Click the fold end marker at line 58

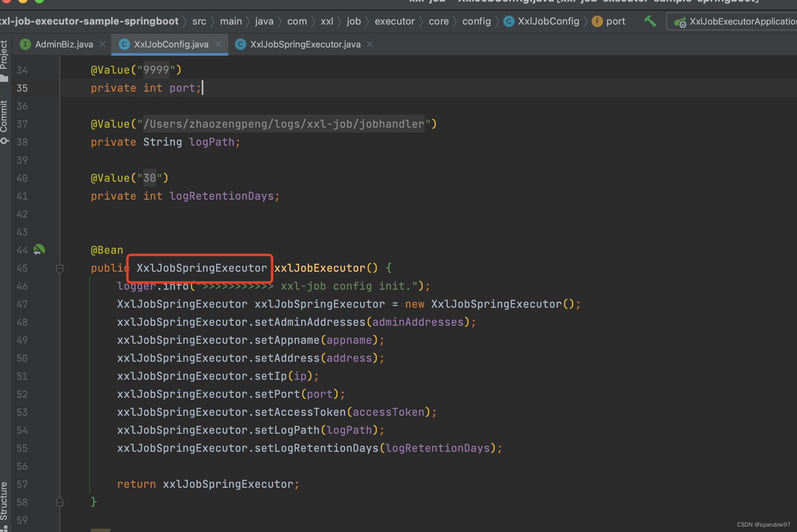[60, 502]
